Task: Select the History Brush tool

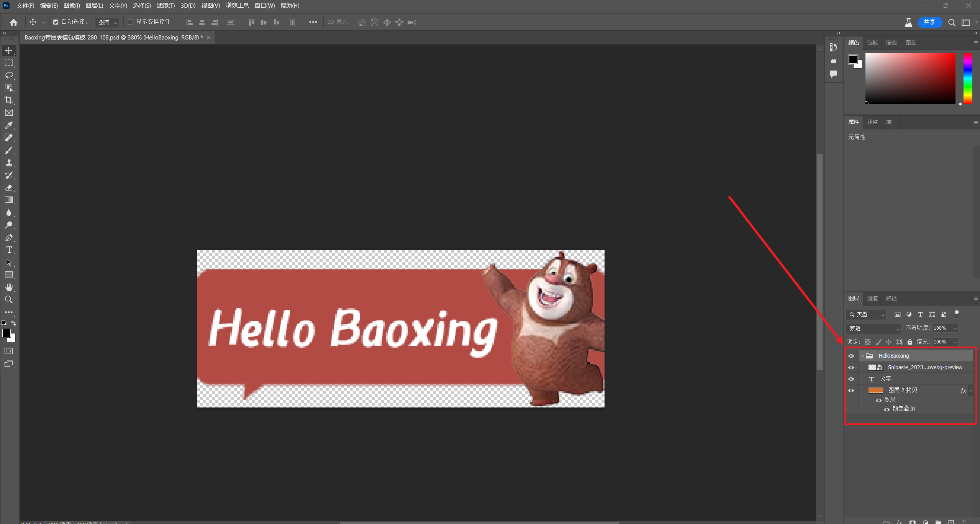Action: click(x=9, y=175)
